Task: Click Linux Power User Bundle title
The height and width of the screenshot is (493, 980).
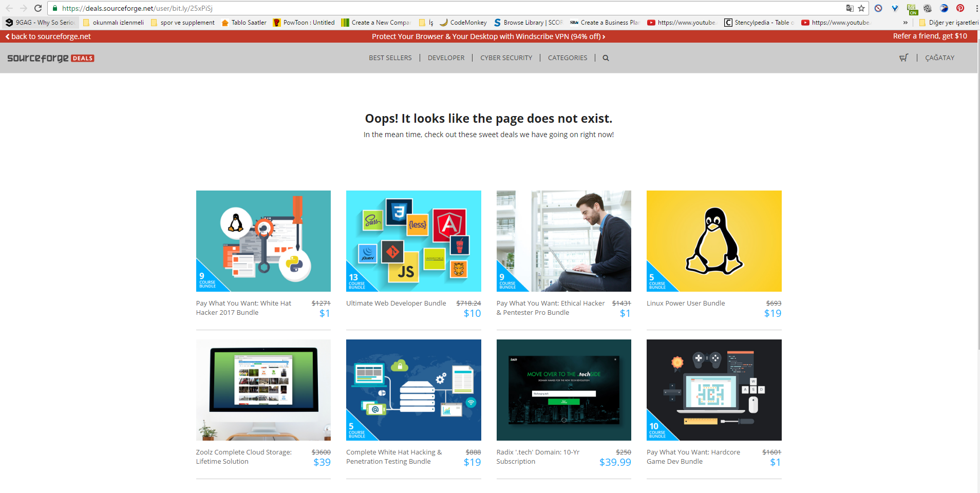Action: click(x=686, y=304)
